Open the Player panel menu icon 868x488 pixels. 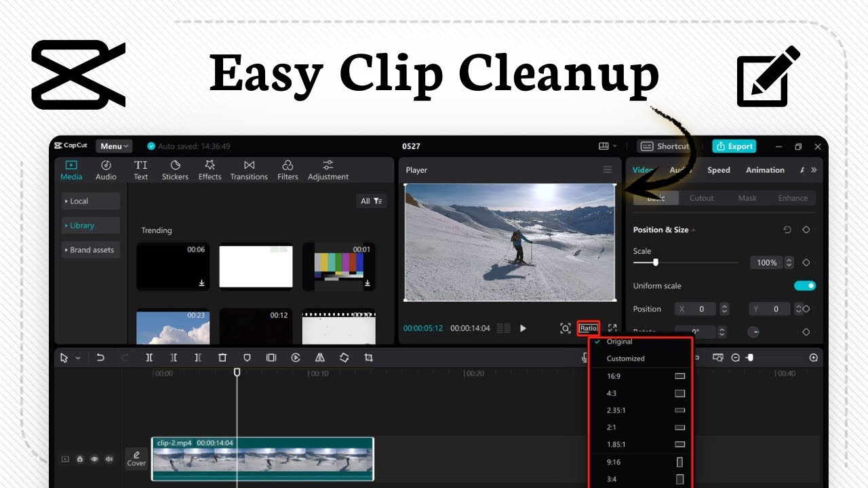pos(608,170)
